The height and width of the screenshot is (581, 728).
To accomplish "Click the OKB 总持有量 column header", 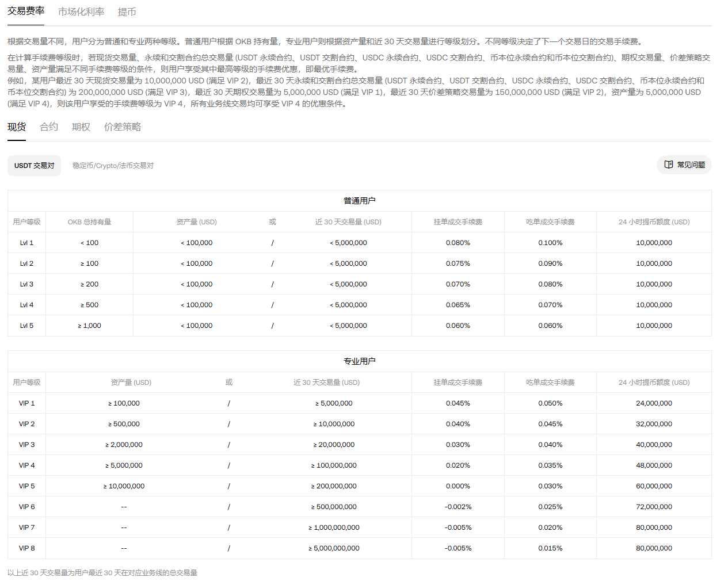I will [x=89, y=222].
